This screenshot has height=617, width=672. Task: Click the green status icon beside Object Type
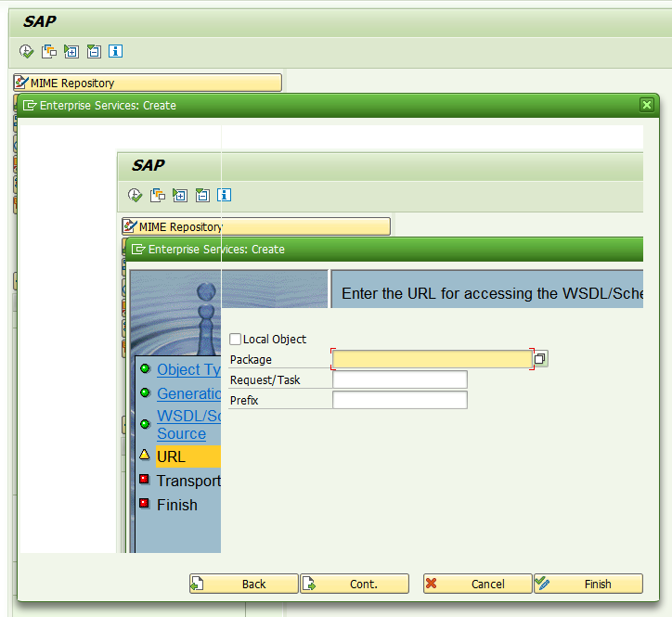146,368
